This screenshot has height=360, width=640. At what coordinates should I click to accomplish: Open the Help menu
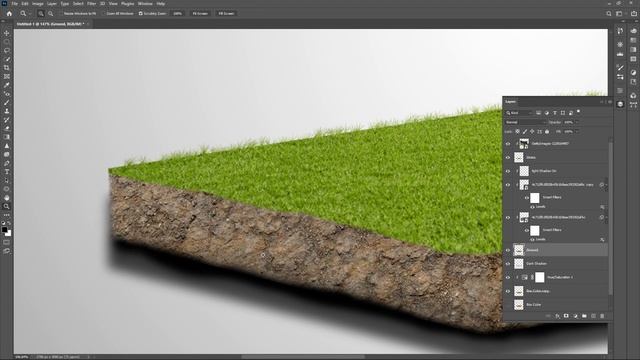161,4
